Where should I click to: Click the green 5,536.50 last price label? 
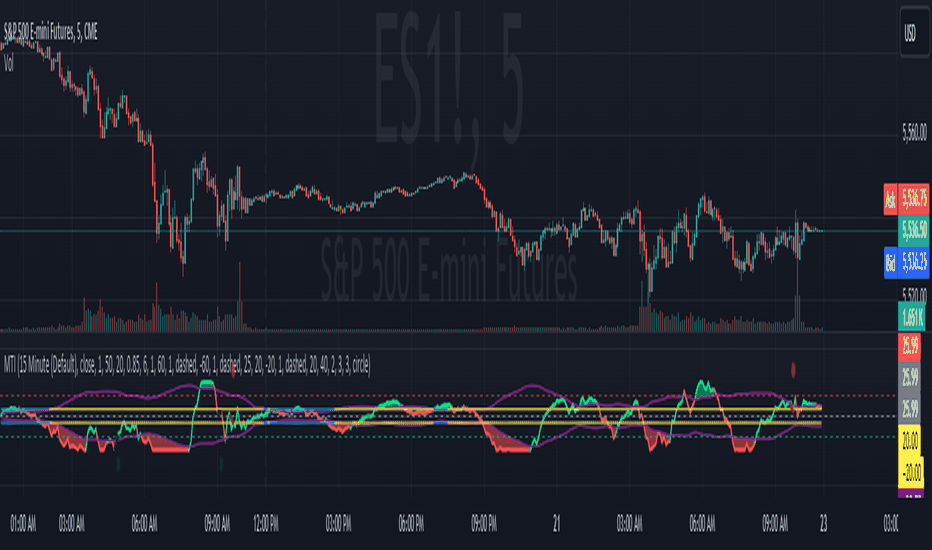pos(914,230)
